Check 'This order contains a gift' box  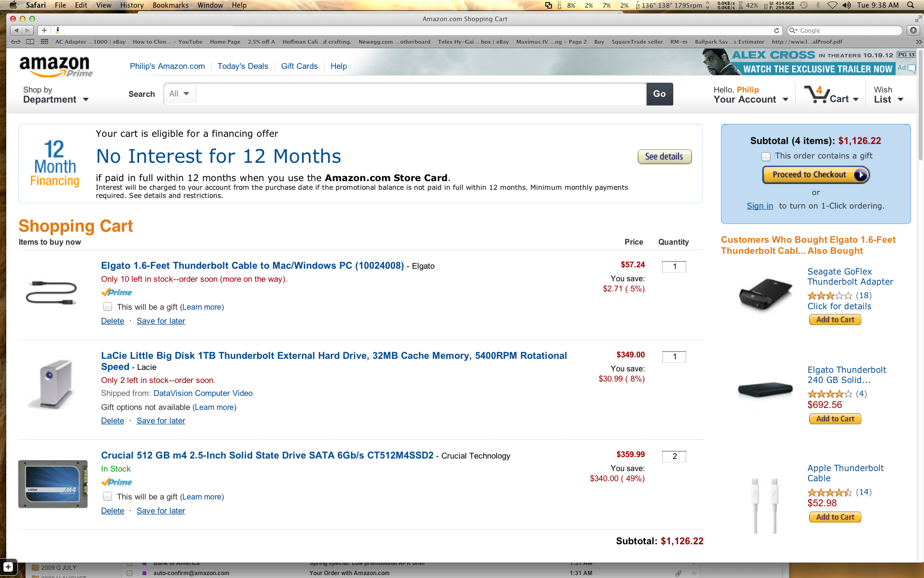click(x=766, y=157)
